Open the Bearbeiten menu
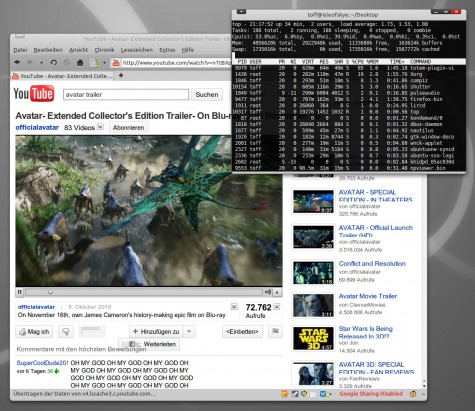 click(48, 50)
